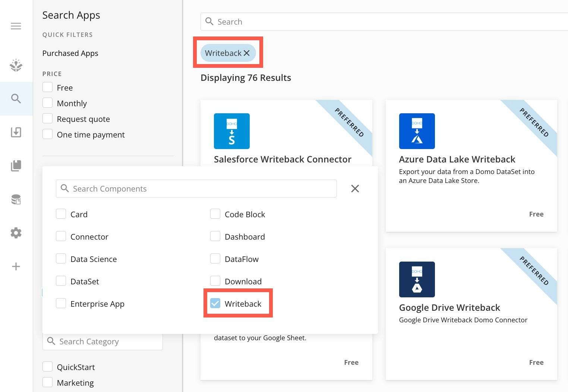Check the Free price filter
The width and height of the screenshot is (568, 392).
47,87
